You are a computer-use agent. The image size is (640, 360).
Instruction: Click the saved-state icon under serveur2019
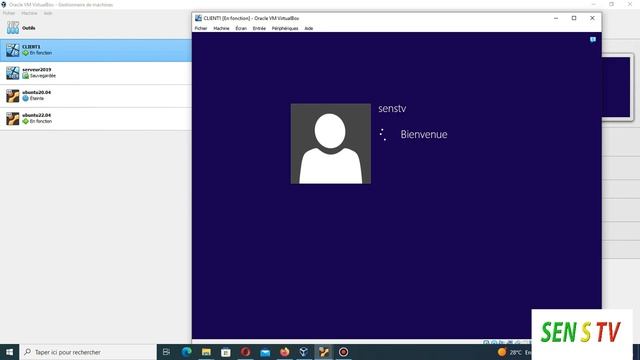[25, 76]
